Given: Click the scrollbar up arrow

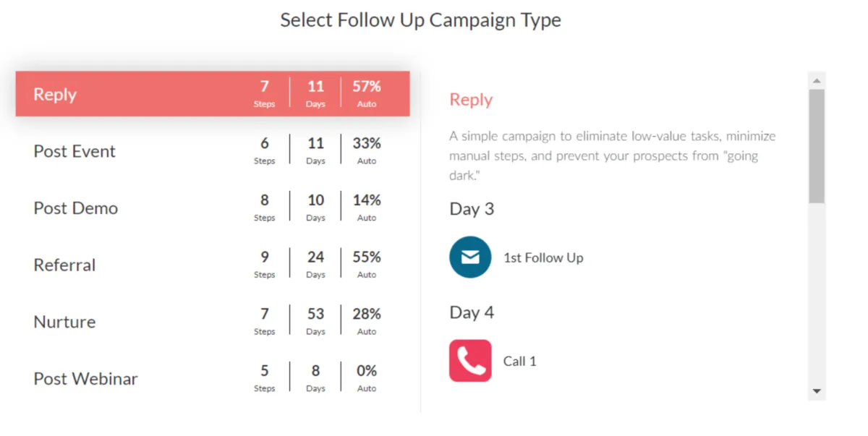Looking at the screenshot, I should click(x=817, y=80).
